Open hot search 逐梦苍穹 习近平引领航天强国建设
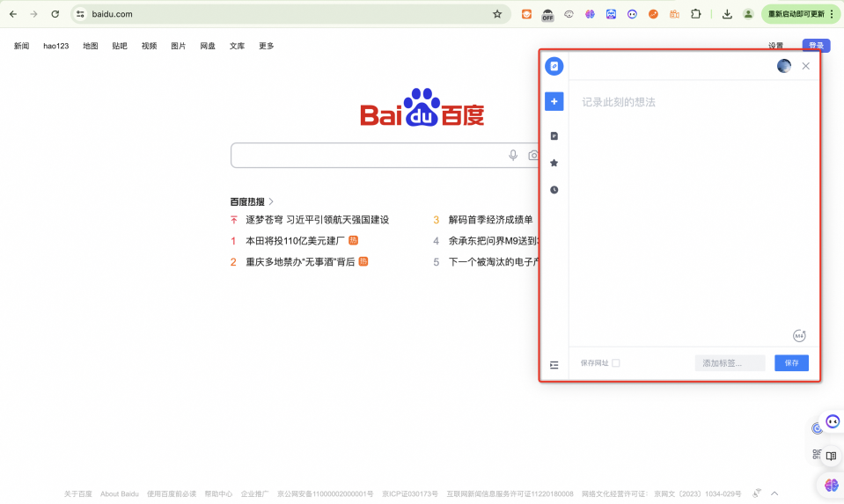844x504 pixels. (x=317, y=220)
